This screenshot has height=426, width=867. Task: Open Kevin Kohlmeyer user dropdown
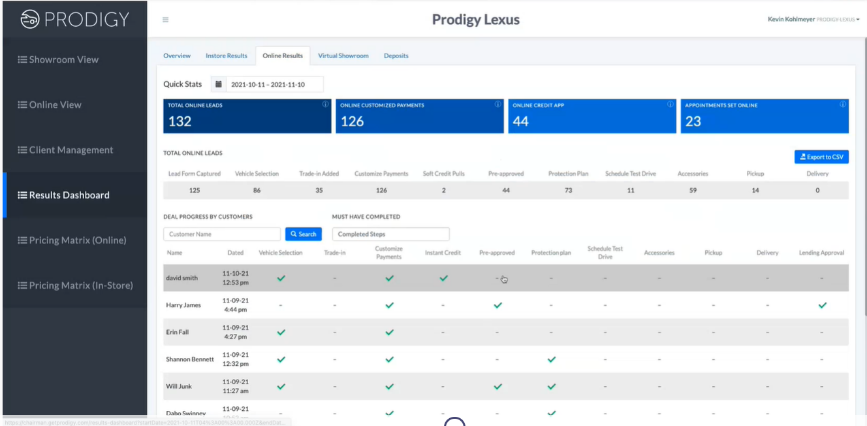[813, 19]
